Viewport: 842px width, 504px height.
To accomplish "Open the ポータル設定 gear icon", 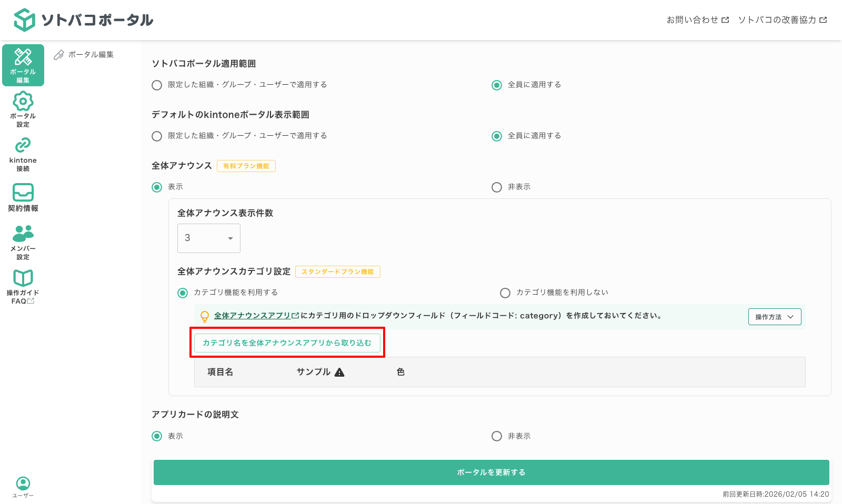I will (23, 109).
